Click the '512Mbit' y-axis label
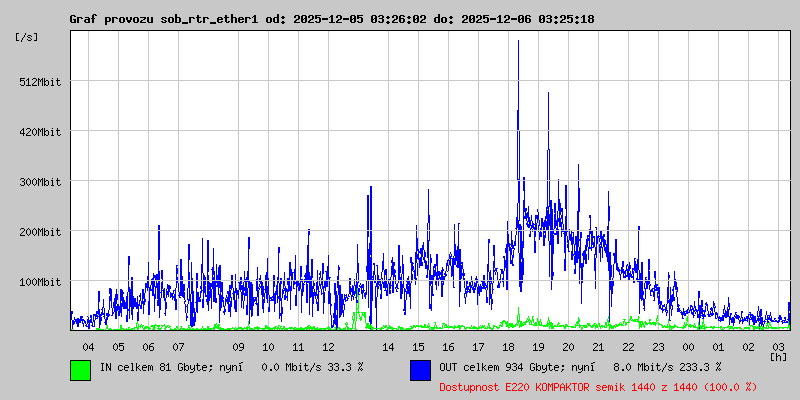The height and width of the screenshot is (400, 800). click(42, 82)
